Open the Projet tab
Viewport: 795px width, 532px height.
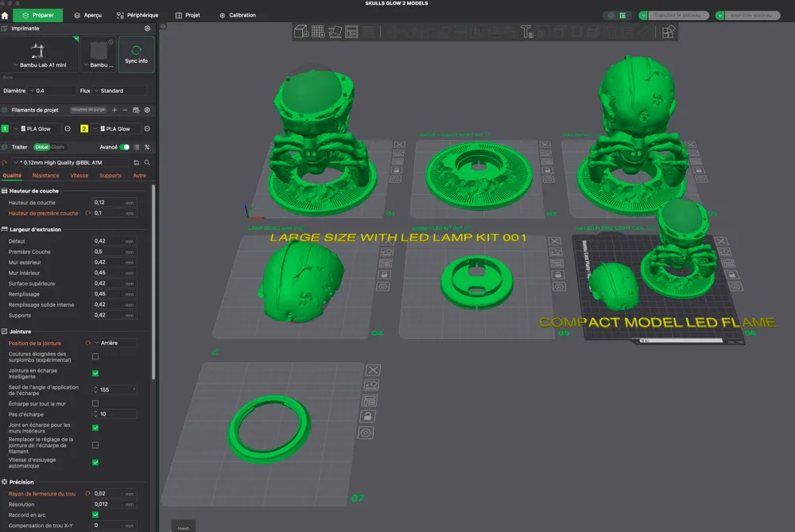pyautogui.click(x=188, y=15)
